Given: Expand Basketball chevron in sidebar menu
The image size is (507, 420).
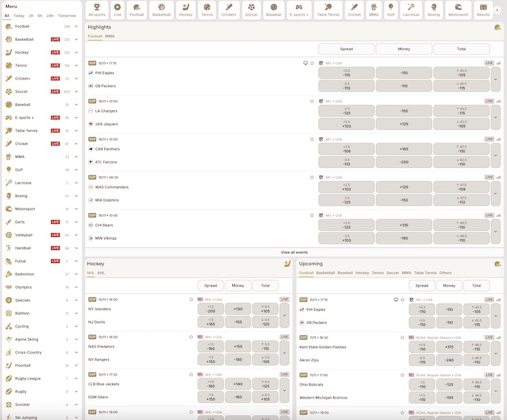Looking at the screenshot, I should tap(76, 40).
